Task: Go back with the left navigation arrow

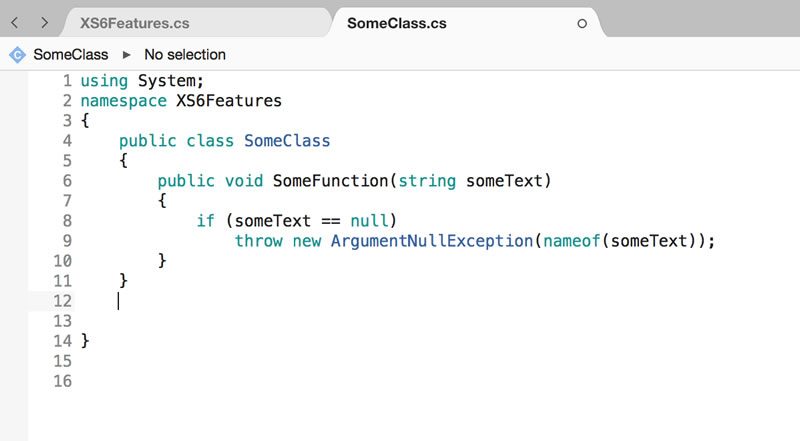Action: [15, 22]
